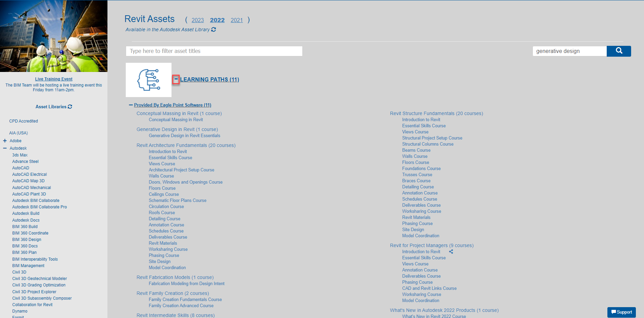This screenshot has width=644, height=318.
Task: Open Generative Design in Revit Essentials course
Action: pyautogui.click(x=184, y=135)
